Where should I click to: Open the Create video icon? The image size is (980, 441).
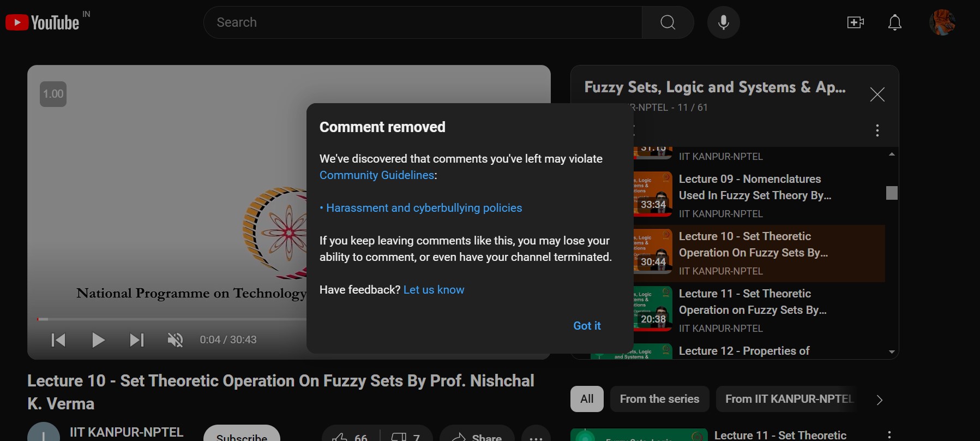[x=855, y=22]
